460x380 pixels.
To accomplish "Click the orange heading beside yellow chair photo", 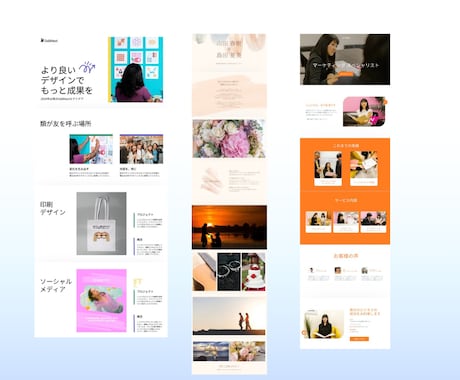I will pyautogui.click(x=365, y=312).
